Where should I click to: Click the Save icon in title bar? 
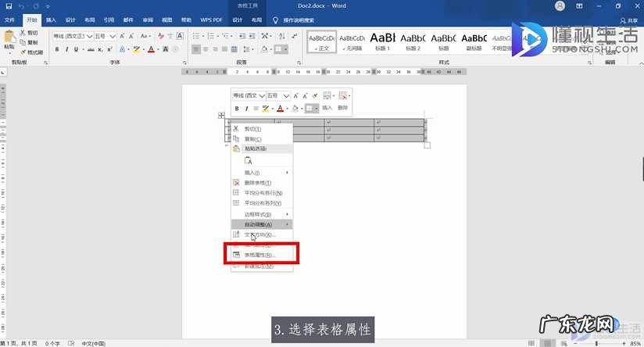pos(9,6)
